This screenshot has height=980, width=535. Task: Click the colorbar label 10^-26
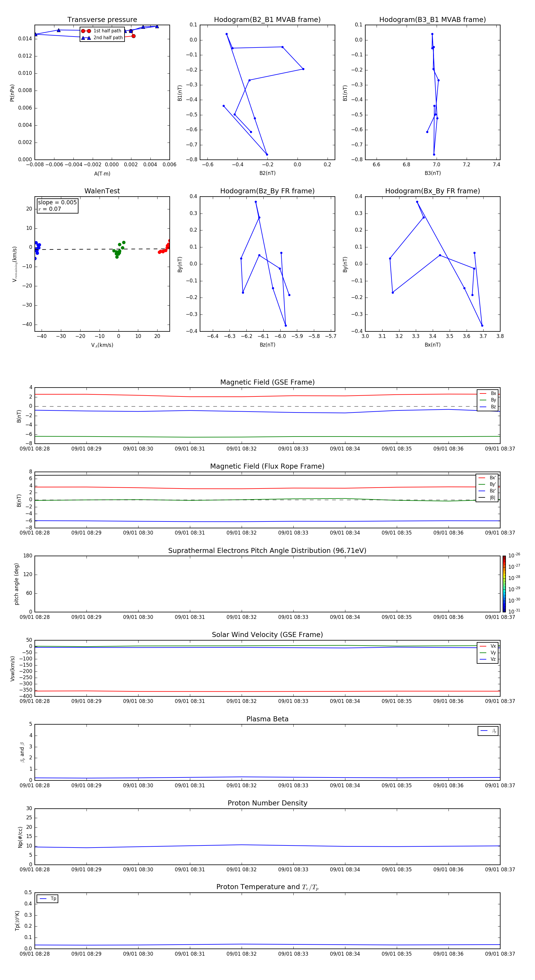tap(514, 555)
